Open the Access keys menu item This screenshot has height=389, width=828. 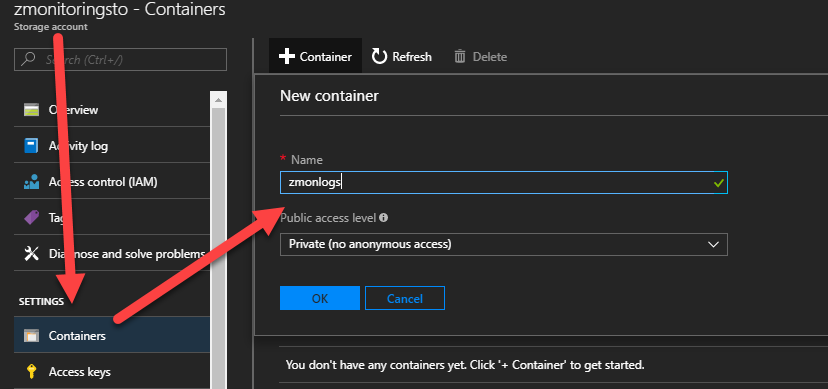(x=111, y=372)
